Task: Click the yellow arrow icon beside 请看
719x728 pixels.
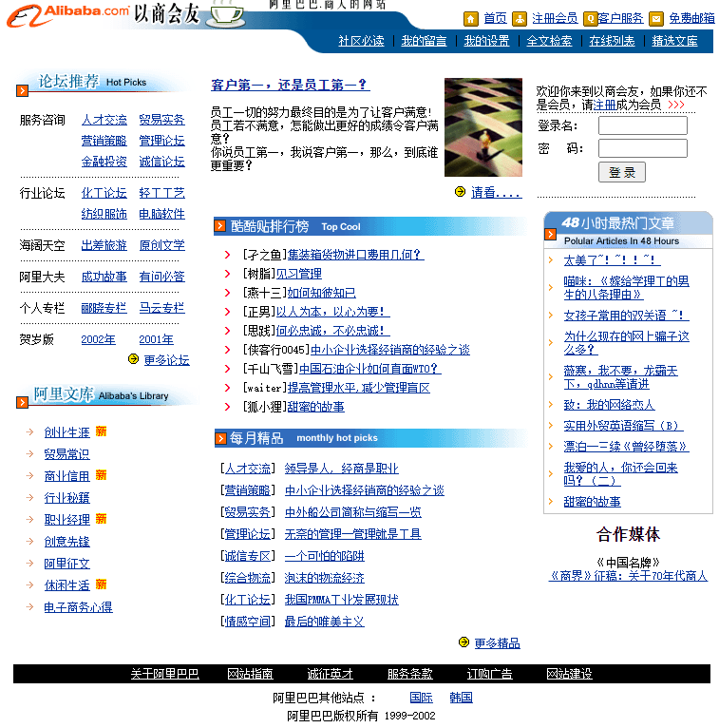Action: [x=460, y=191]
